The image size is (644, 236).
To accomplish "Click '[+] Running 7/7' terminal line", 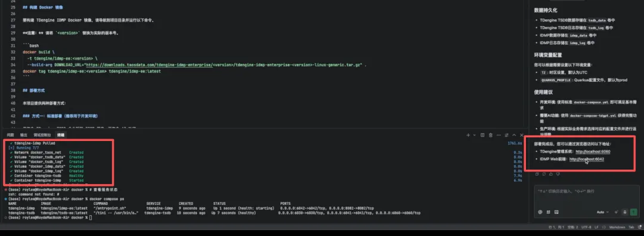I will coord(23,148).
